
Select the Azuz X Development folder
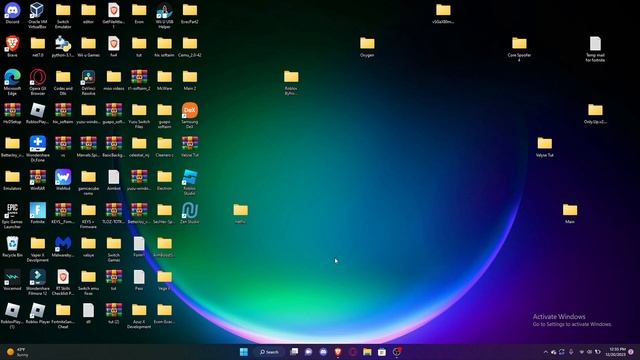[139, 316]
